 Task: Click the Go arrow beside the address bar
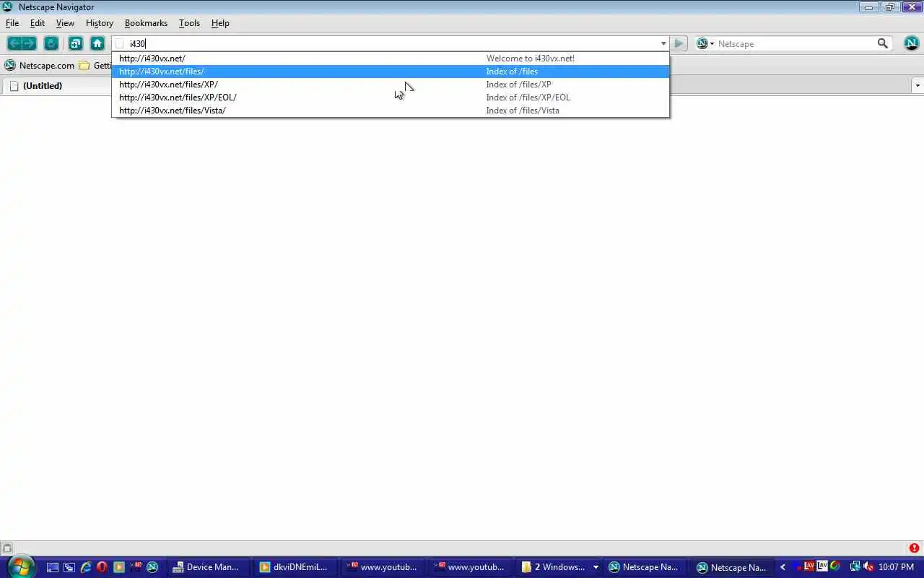(679, 43)
